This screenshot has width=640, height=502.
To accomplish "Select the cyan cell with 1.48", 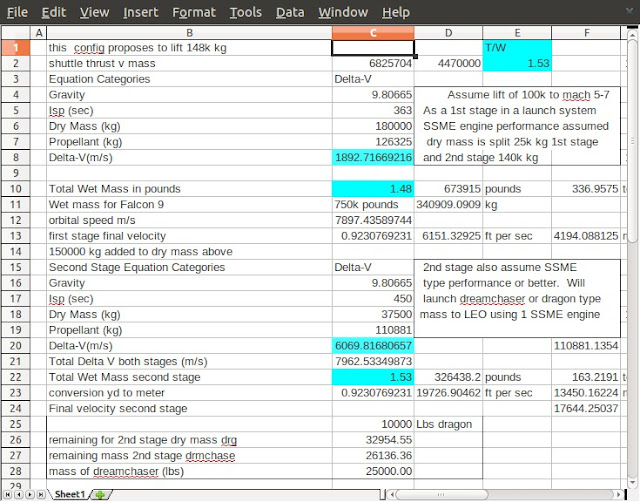I will click(x=373, y=189).
